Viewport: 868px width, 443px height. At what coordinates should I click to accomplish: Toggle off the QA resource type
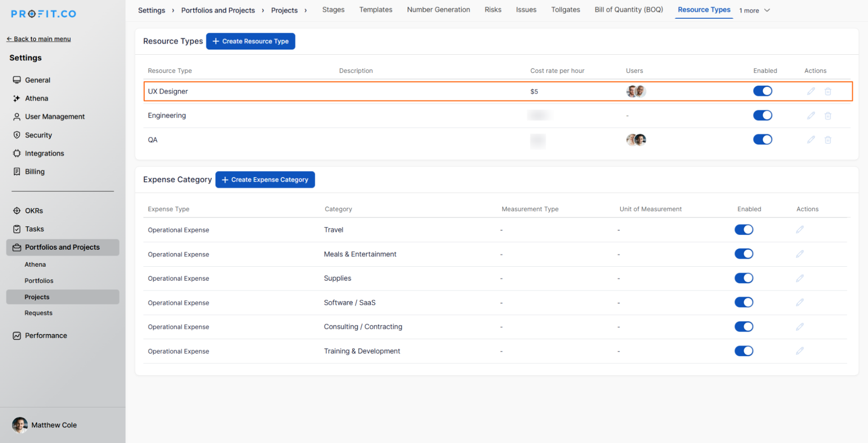[762, 140]
